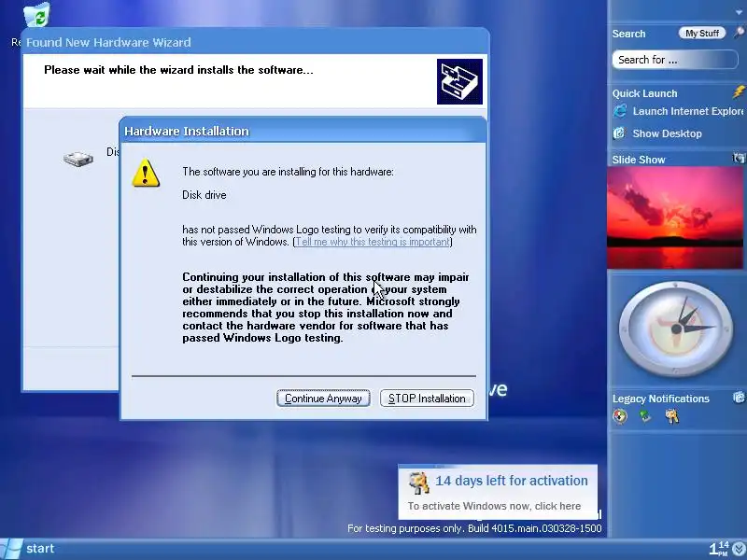Click the 'Show Desktop' label
This screenshot has width=747, height=560.
(667, 133)
